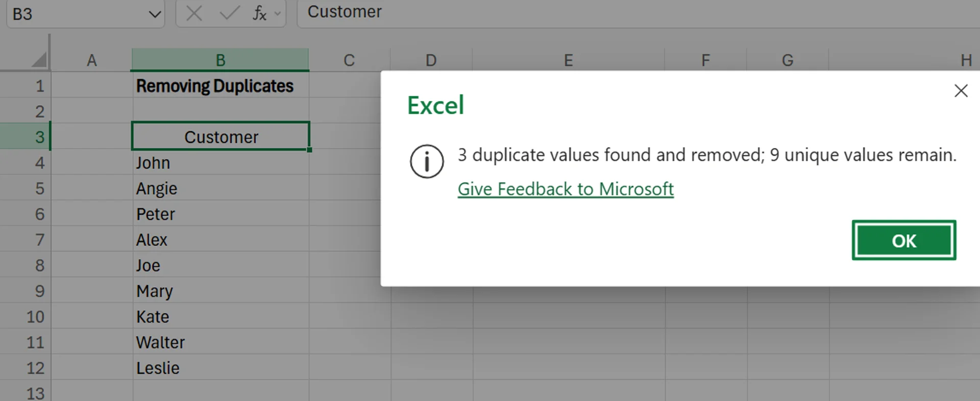Click the Customer header cell
Screen dimensions: 980x401
point(220,136)
